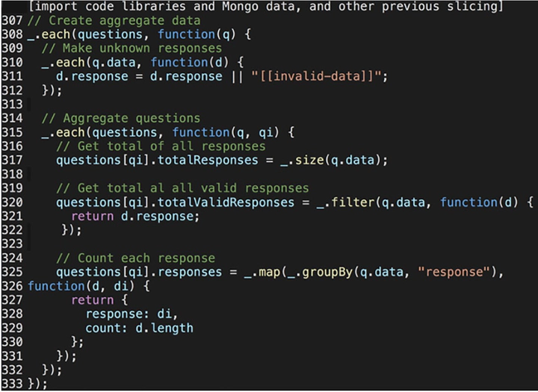Image resolution: width=538 pixels, height=392 pixels.
Task: Click the "Make unknown responses" comment
Action: click(x=132, y=49)
